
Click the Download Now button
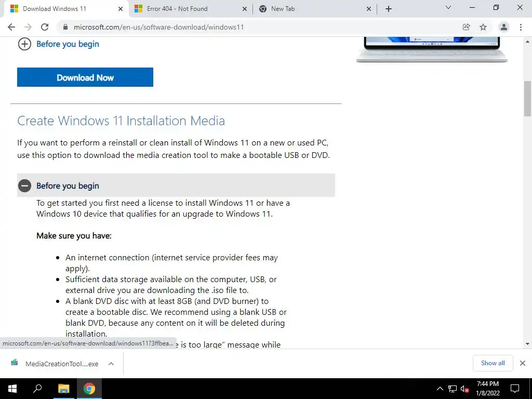(85, 77)
